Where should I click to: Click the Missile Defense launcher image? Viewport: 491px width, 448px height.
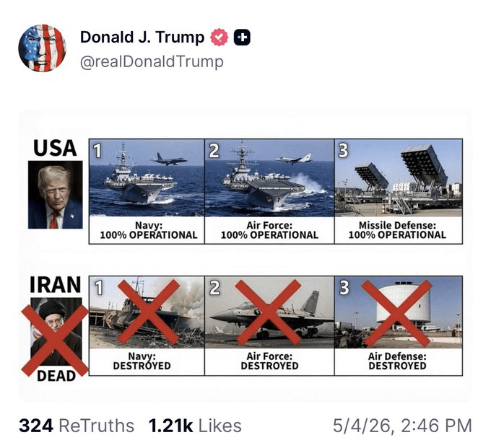[x=399, y=177]
